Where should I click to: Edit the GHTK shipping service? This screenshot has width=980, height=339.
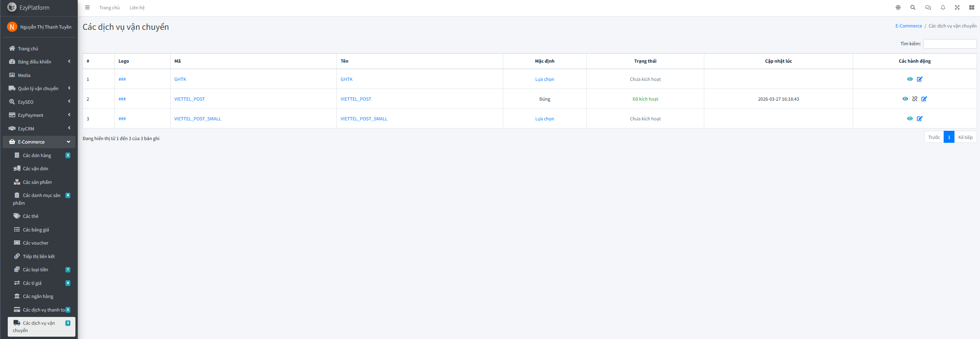920,79
